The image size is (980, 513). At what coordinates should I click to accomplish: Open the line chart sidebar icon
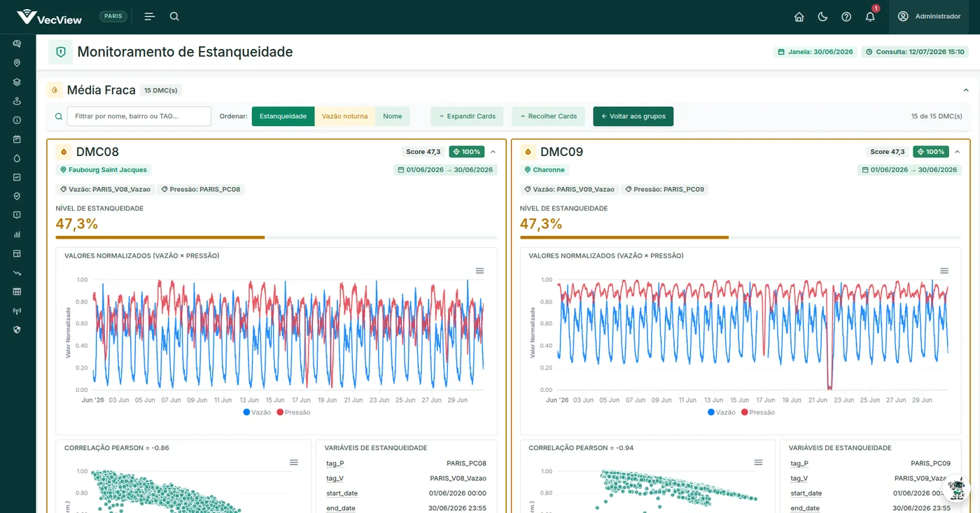coord(17,177)
